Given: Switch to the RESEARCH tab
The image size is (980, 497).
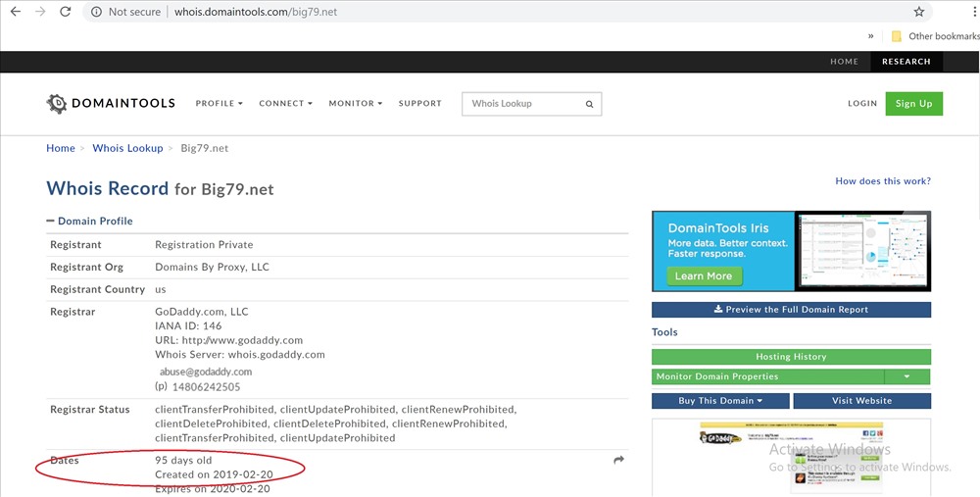Looking at the screenshot, I should [x=906, y=61].
